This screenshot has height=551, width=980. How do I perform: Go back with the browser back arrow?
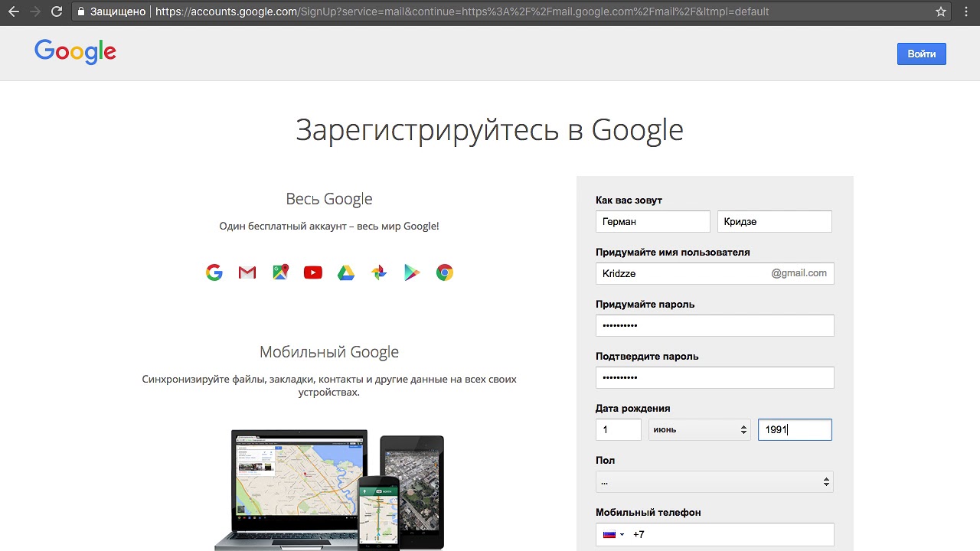(13, 11)
